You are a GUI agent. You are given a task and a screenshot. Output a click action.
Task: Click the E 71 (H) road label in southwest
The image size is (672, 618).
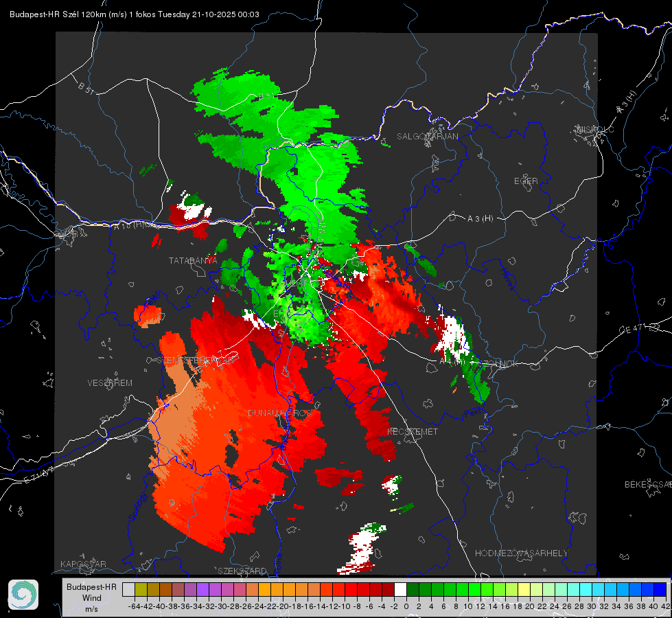39,475
